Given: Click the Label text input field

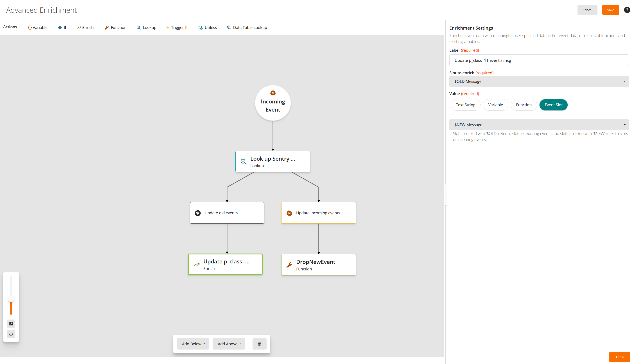Looking at the screenshot, I should point(539,60).
